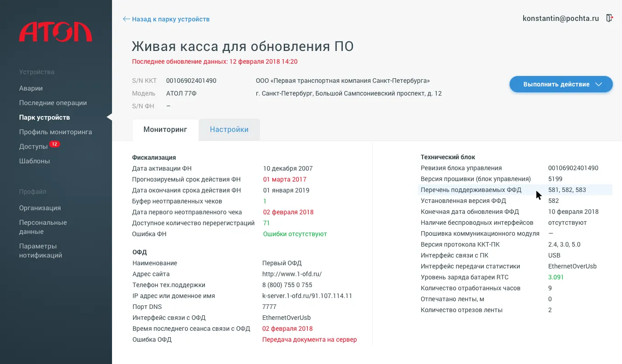The height and width of the screenshot is (364, 622).
Task: Click the model value АТОЛ 77Ф
Action: coord(182,93)
